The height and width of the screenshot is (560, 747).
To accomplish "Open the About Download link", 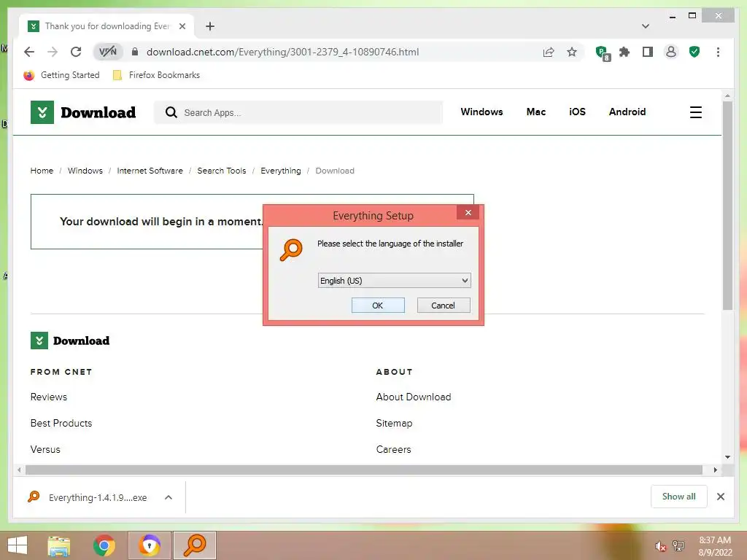I will [x=413, y=397].
